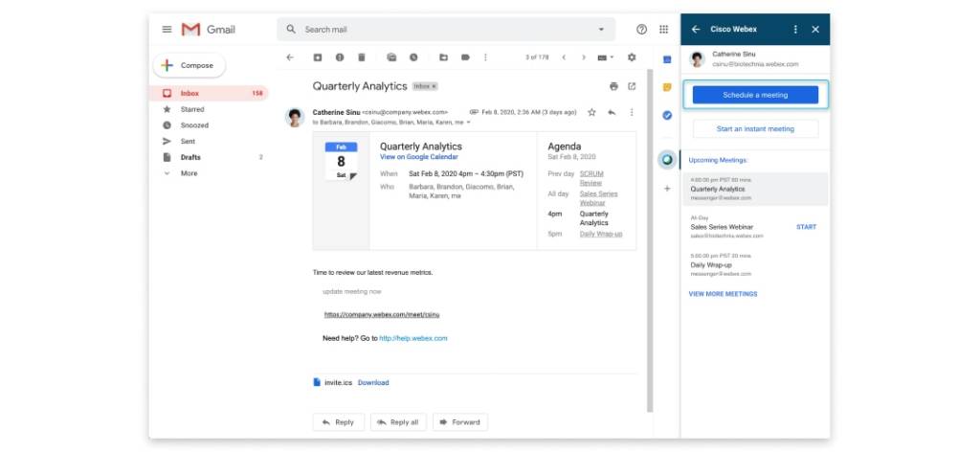This screenshot has width=980, height=452.
Task: Download the invite.ics attachment
Action: click(x=373, y=383)
